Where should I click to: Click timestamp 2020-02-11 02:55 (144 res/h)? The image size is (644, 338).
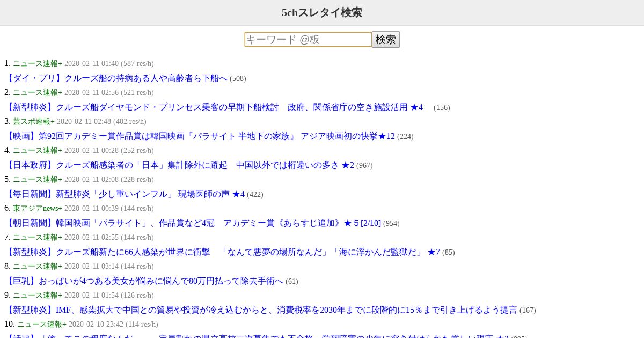tap(109, 238)
